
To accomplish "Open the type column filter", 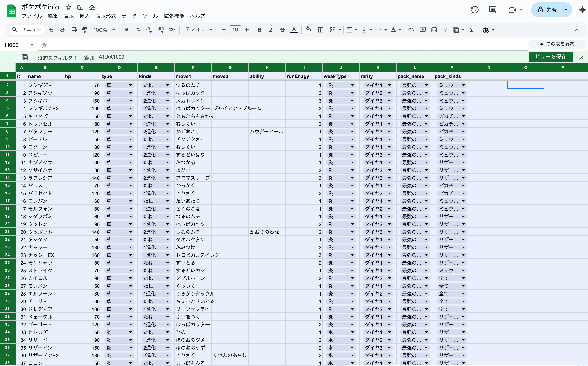I will tap(134, 76).
